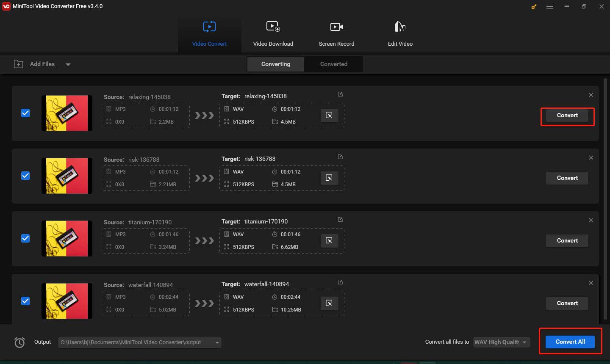Convert the waterfall-140894 file

click(x=567, y=303)
